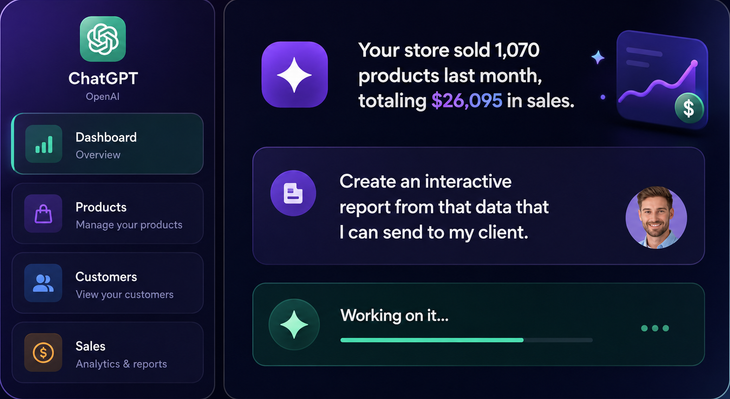Click the blue people Customers icon
The image size is (730, 399).
[x=43, y=283]
